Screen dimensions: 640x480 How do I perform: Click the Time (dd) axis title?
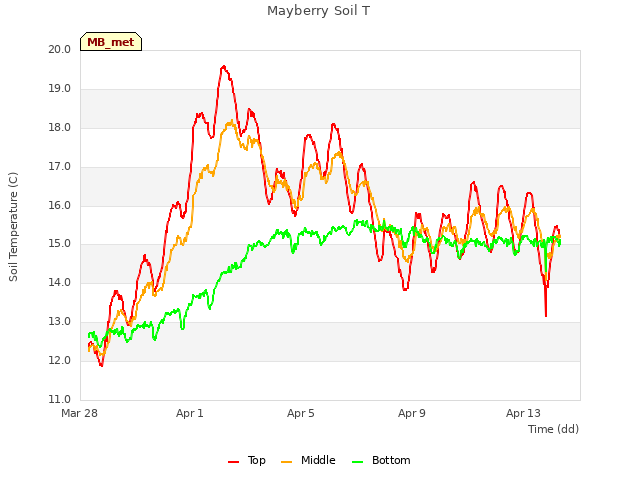click(x=553, y=429)
